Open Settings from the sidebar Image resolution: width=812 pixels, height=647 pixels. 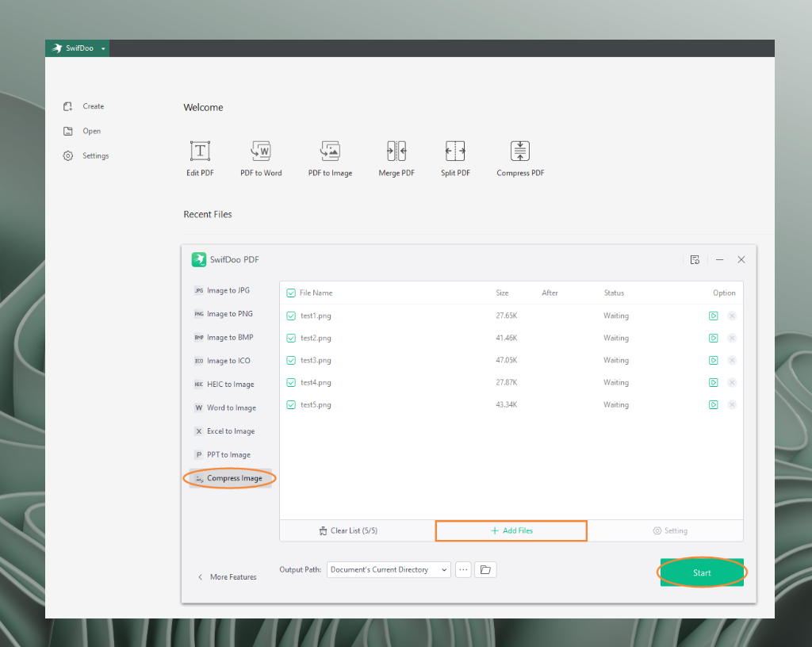86,155
